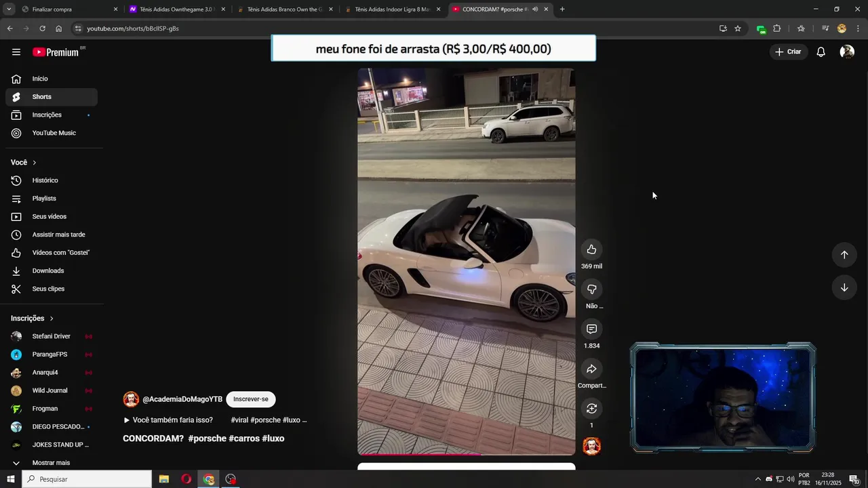The image size is (868, 488).
Task: Open a new browser tab
Action: 562,9
